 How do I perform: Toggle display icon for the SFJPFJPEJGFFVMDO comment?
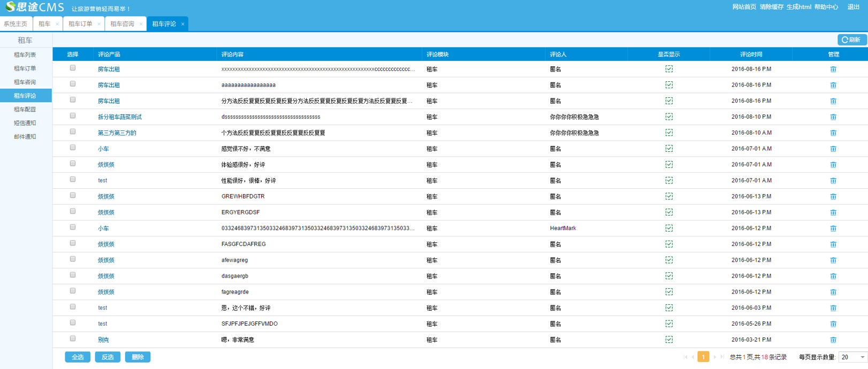669,324
